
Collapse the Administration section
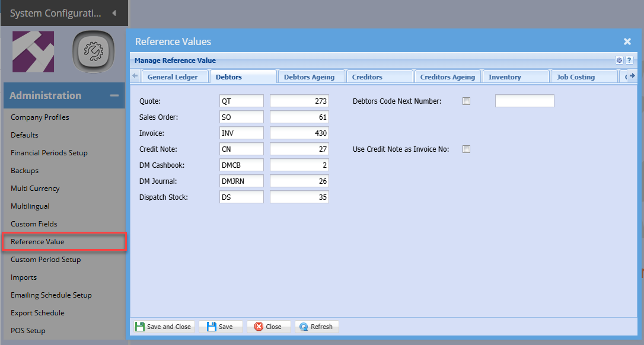click(114, 95)
